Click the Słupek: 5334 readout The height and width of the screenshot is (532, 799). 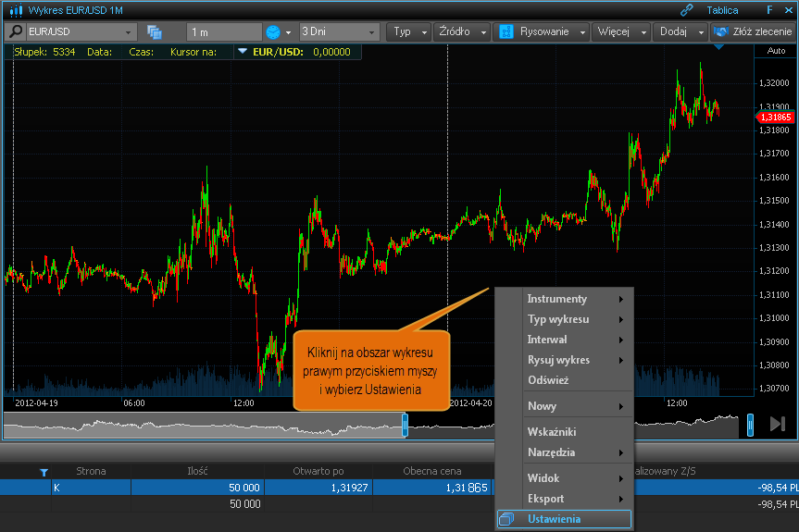(44, 52)
